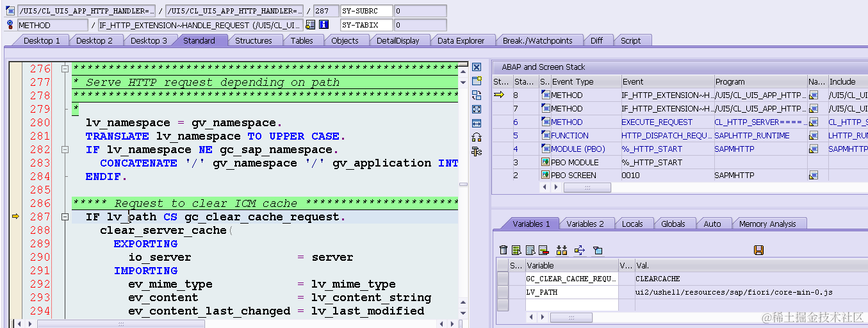Switch to Globals tab
868x328 pixels.
673,224
